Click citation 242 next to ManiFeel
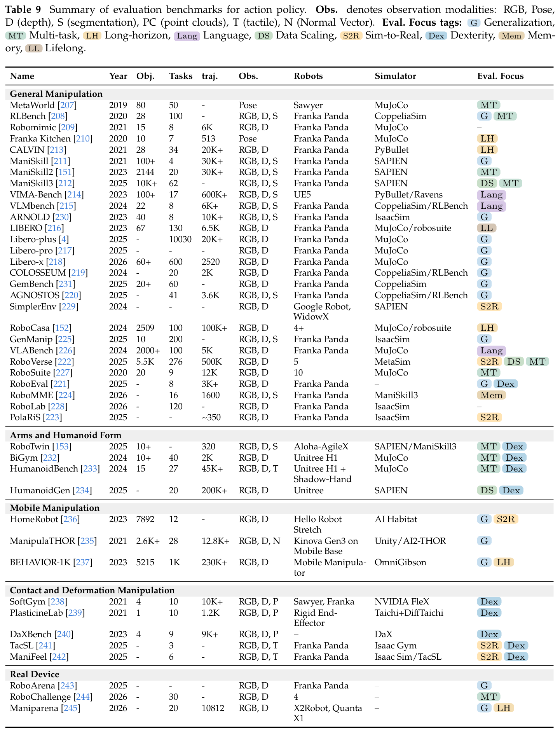The height and width of the screenshot is (732, 560). [x=59, y=657]
